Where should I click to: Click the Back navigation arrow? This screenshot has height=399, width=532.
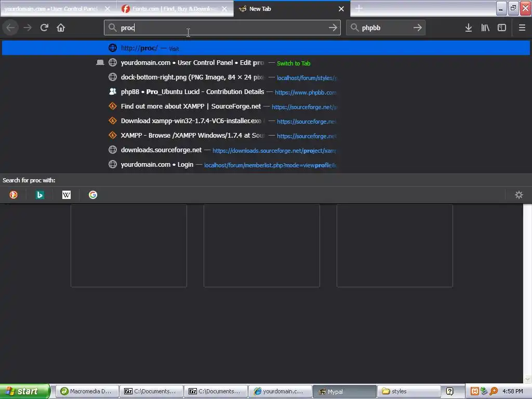coord(10,28)
